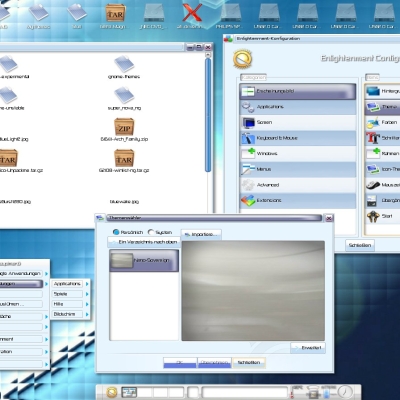Open the Rahmen (borders) item
The height and width of the screenshot is (400, 400).
(382, 154)
